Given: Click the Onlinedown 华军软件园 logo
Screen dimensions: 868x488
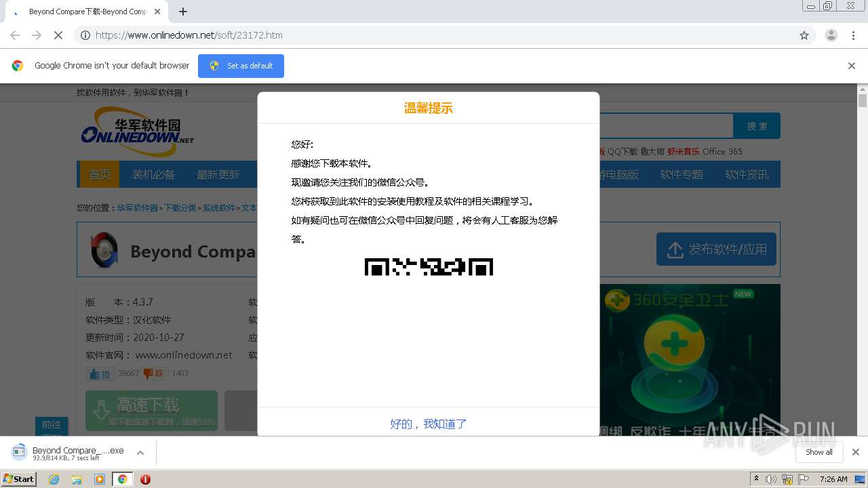Looking at the screenshot, I should [138, 131].
